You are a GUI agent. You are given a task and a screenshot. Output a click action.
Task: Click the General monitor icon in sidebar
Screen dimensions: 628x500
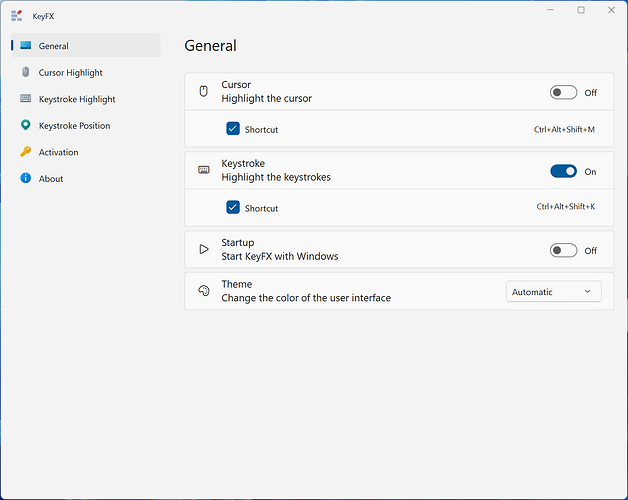coord(25,46)
